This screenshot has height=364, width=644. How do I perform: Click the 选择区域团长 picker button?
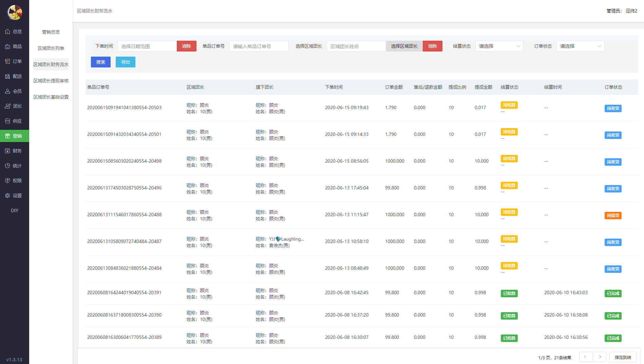(x=404, y=46)
